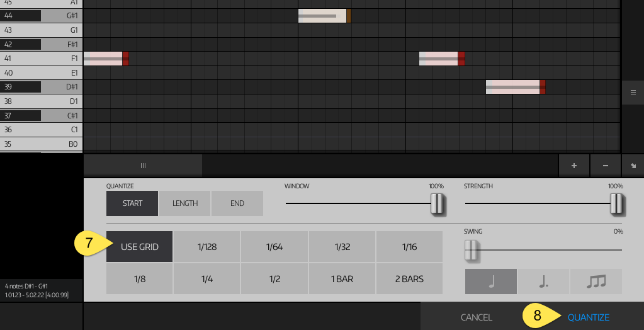Viewport: 644px width, 330px height.
Task: Choose the 1/16 quantize value
Action: 409,247
